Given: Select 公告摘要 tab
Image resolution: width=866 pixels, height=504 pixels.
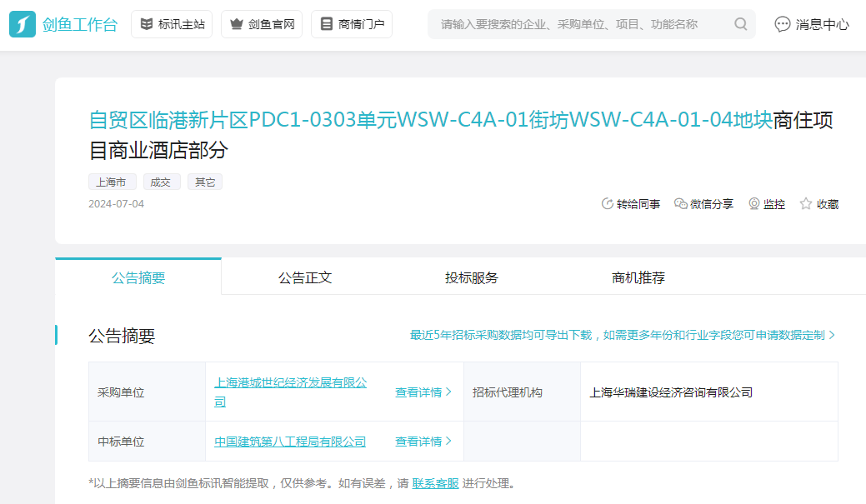Looking at the screenshot, I should click(x=138, y=277).
